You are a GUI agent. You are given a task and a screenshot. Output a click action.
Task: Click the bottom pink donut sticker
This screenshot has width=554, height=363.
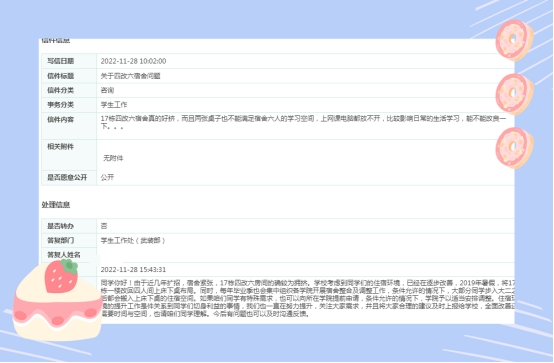pyautogui.click(x=514, y=148)
